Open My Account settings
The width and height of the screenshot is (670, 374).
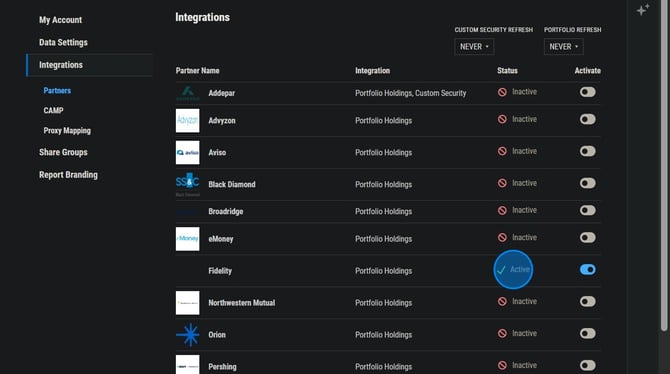pyautogui.click(x=61, y=20)
